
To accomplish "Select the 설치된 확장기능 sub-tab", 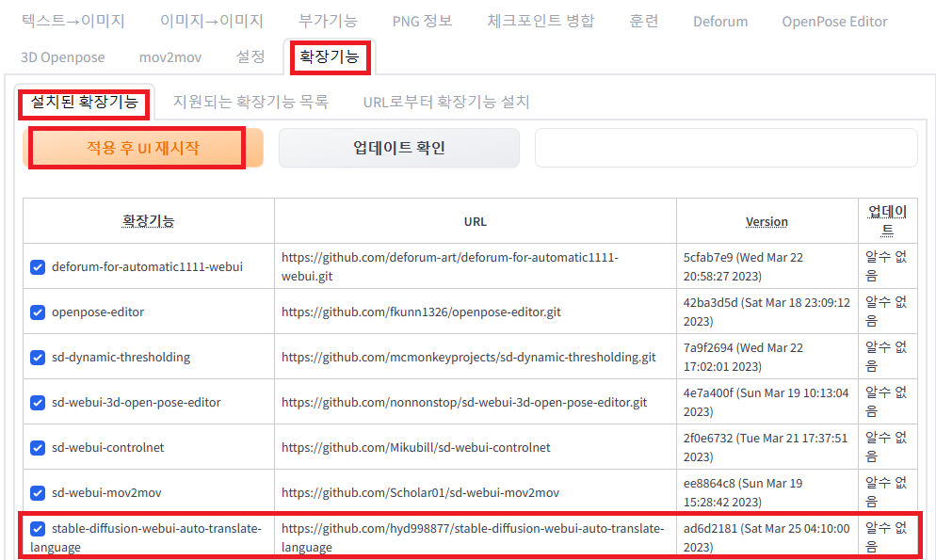I will [84, 102].
